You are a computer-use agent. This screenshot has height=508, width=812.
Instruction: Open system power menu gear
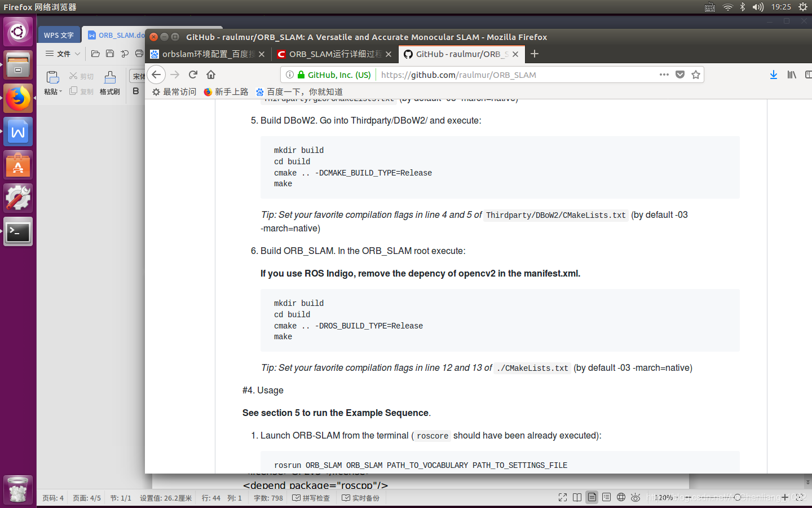[803, 7]
